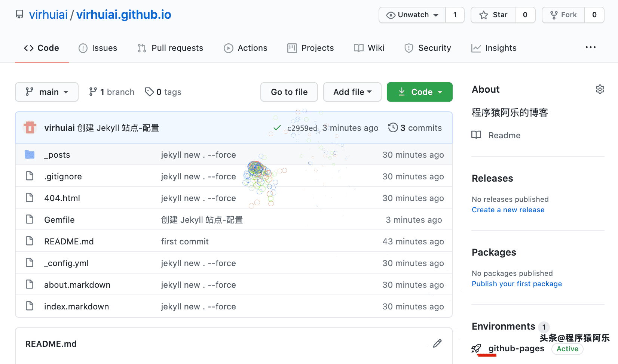Click the Active status badge
This screenshot has height=364, width=618.
tap(567, 349)
